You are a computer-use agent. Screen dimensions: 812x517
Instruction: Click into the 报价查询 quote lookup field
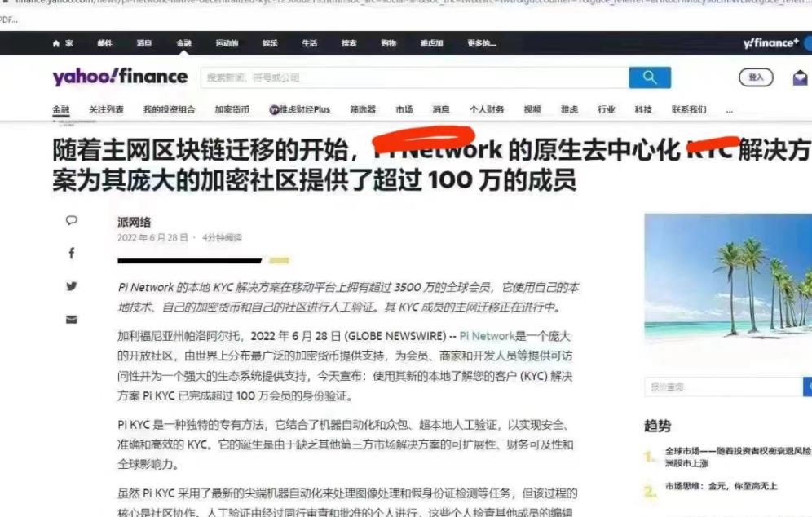pos(723,387)
